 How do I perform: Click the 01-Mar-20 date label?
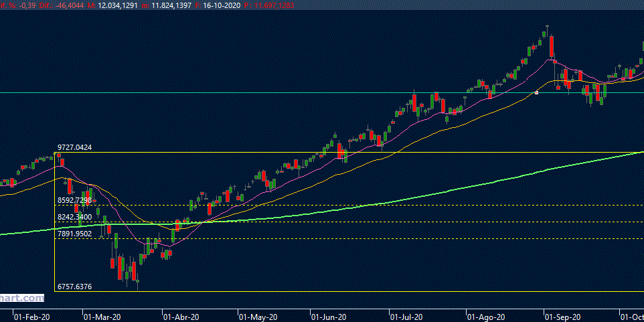click(102, 317)
